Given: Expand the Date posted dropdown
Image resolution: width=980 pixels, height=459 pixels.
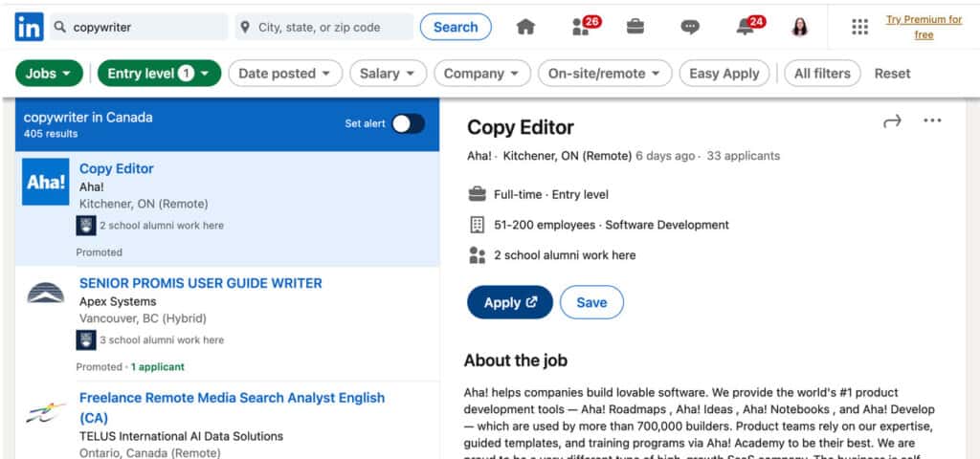Looking at the screenshot, I should [x=285, y=74].
